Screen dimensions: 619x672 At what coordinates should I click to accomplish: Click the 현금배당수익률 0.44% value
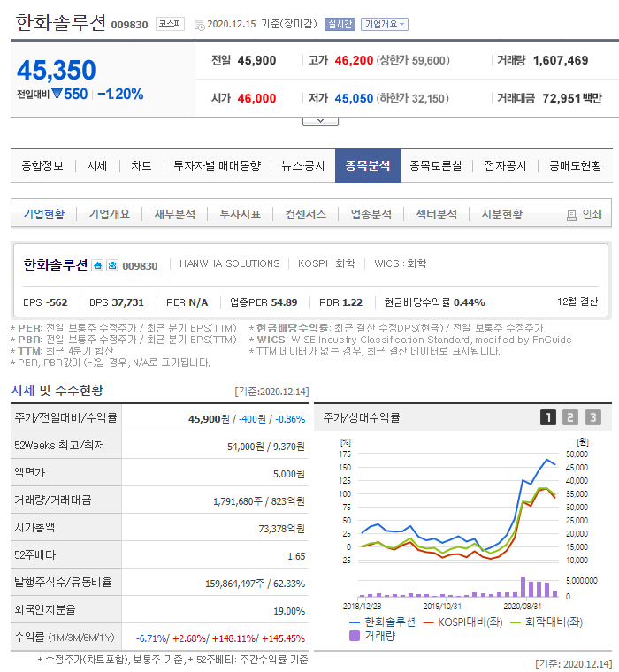pos(470,302)
